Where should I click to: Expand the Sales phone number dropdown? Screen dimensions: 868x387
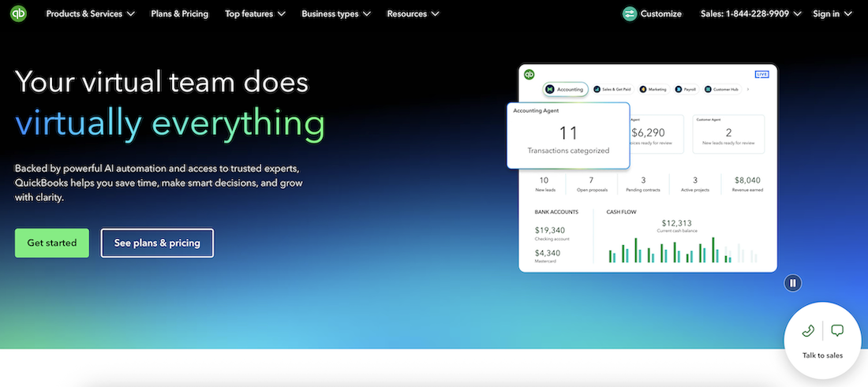[750, 14]
